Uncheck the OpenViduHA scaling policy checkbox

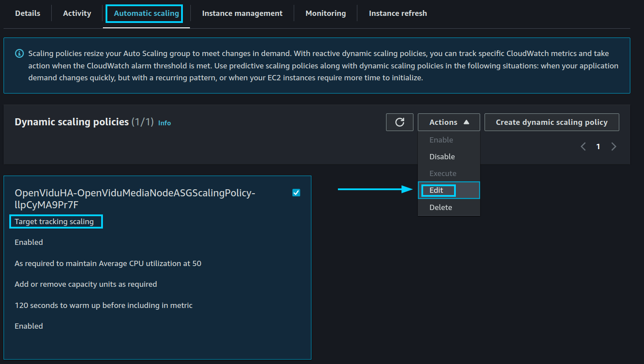[x=296, y=193]
